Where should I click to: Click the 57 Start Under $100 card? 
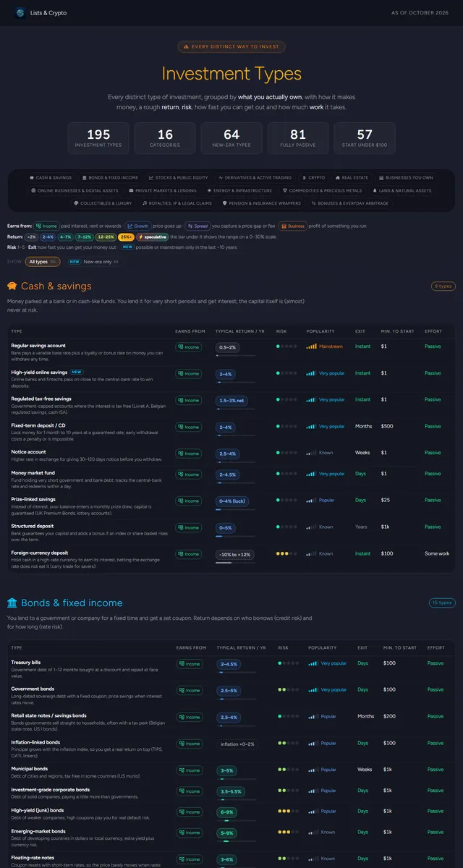365,137
